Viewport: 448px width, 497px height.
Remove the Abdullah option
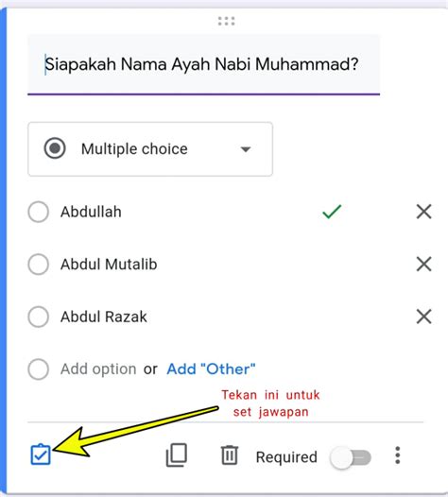click(424, 212)
